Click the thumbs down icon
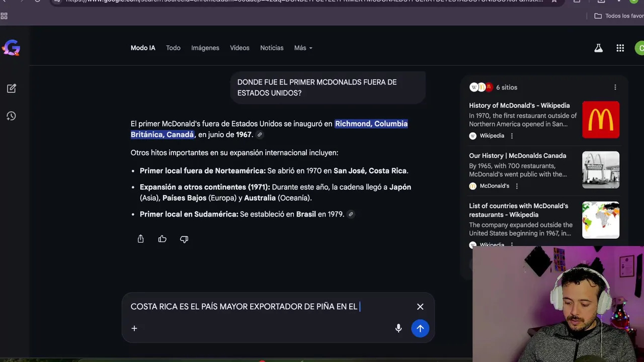This screenshot has height=362, width=644. [x=184, y=239]
